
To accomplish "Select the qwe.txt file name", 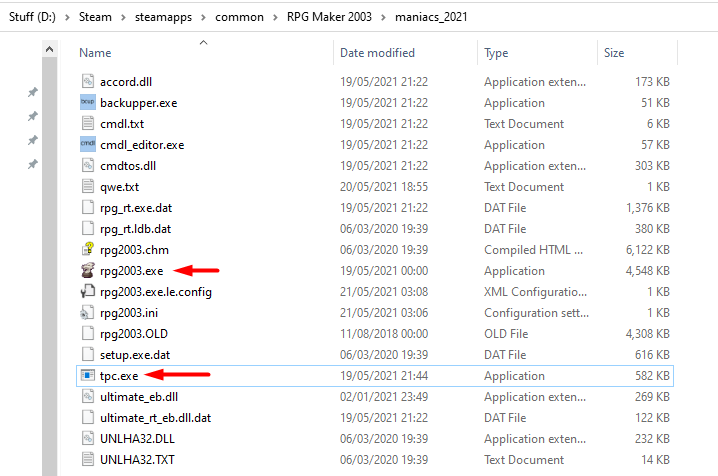I will pos(120,187).
